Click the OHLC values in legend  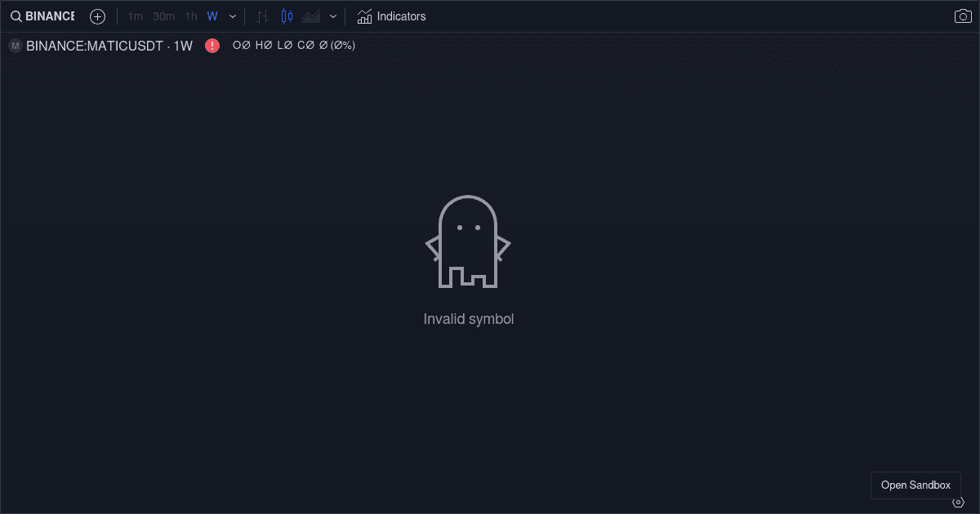pyautogui.click(x=294, y=46)
